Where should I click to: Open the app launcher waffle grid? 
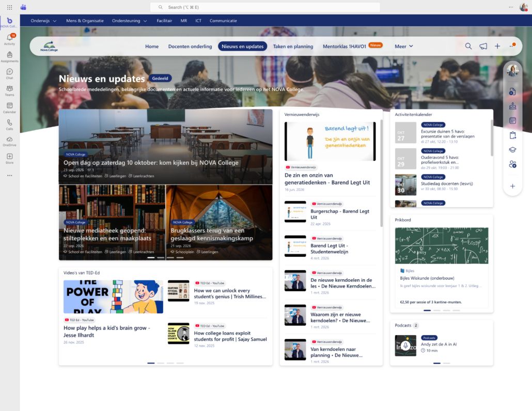coord(9,7)
